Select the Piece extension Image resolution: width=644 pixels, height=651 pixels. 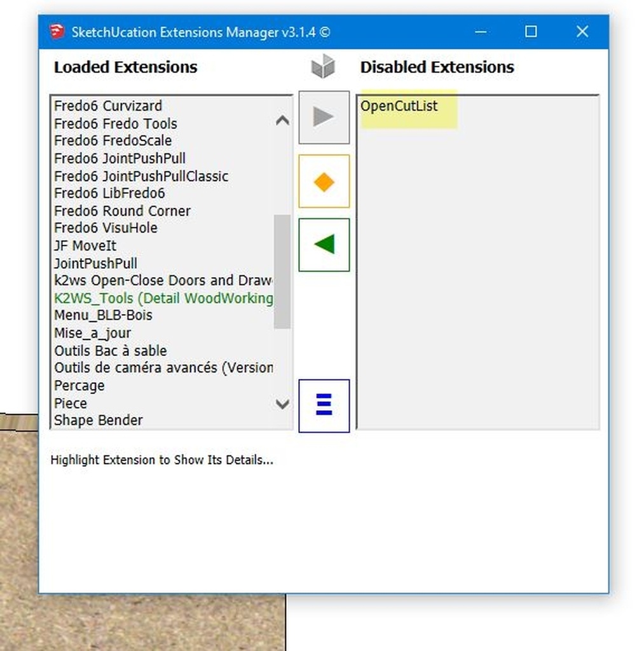pyautogui.click(x=71, y=404)
